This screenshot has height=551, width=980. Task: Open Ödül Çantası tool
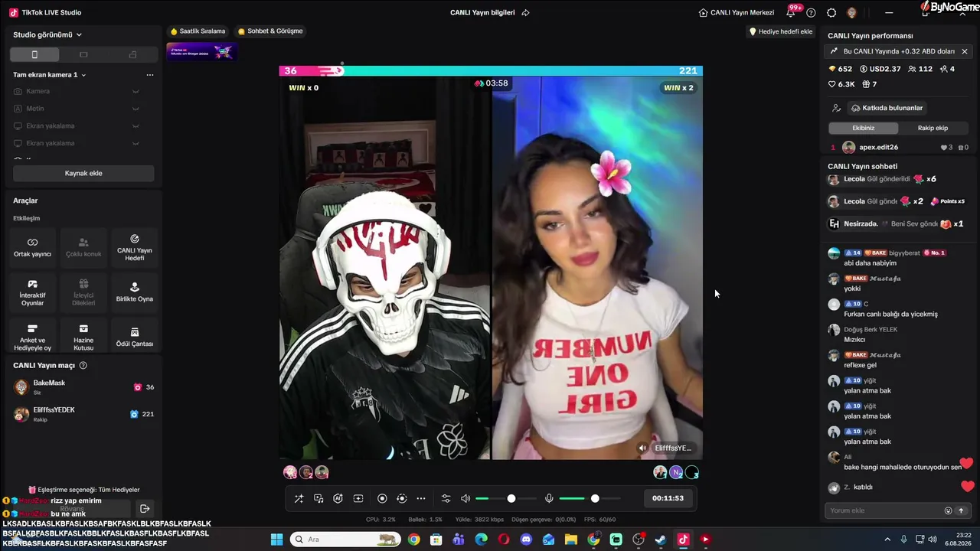tap(135, 337)
